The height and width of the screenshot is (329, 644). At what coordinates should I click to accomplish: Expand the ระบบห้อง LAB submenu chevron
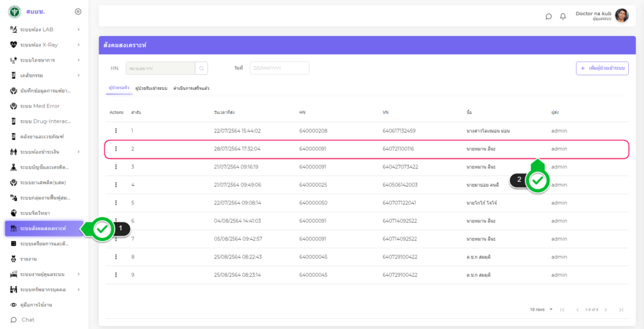[x=79, y=29]
